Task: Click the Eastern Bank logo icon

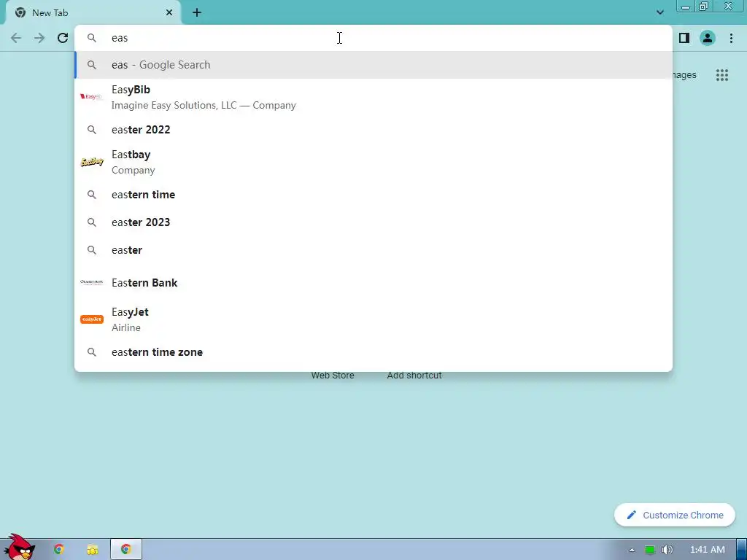Action: pos(91,282)
